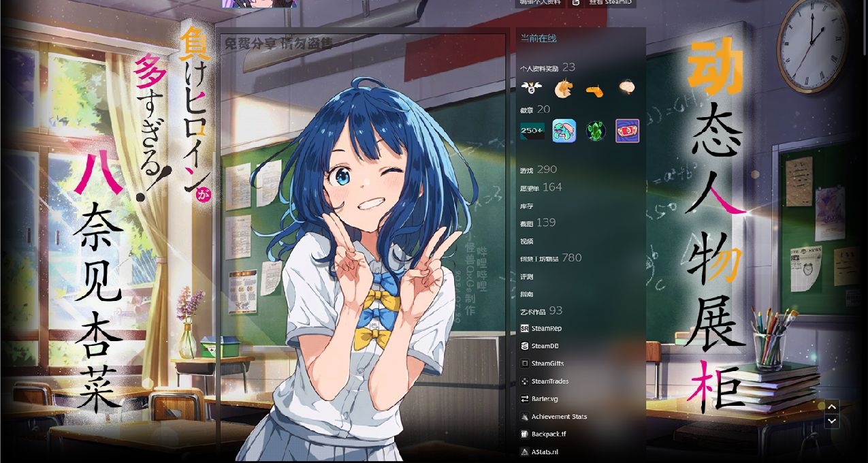Open 艺术作品 93 artwork page
The height and width of the screenshot is (463, 868).
(x=541, y=310)
